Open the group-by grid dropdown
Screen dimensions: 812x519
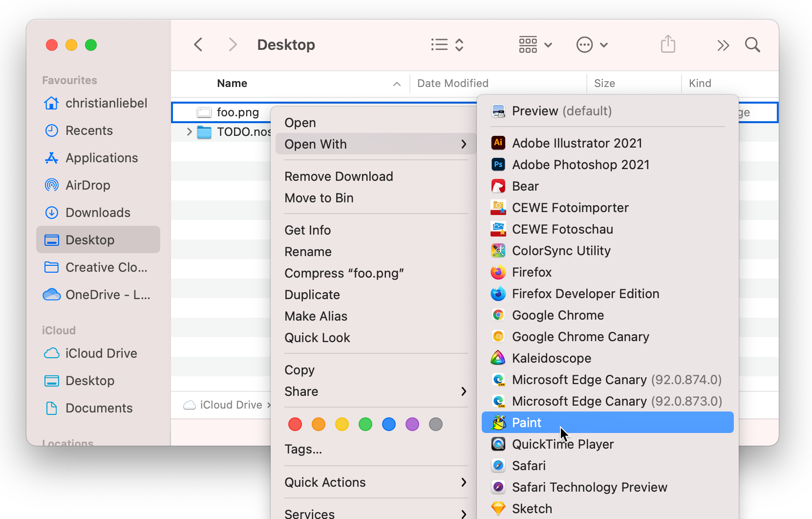[535, 45]
